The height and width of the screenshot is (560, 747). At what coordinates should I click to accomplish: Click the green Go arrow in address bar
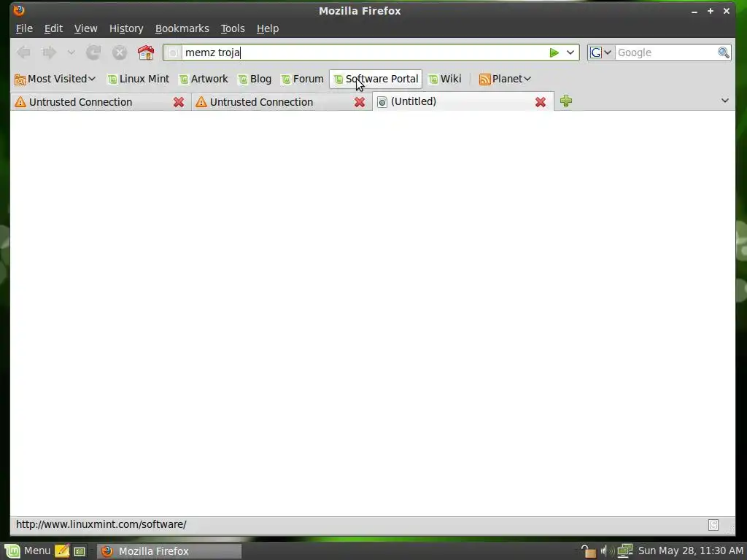pos(554,52)
